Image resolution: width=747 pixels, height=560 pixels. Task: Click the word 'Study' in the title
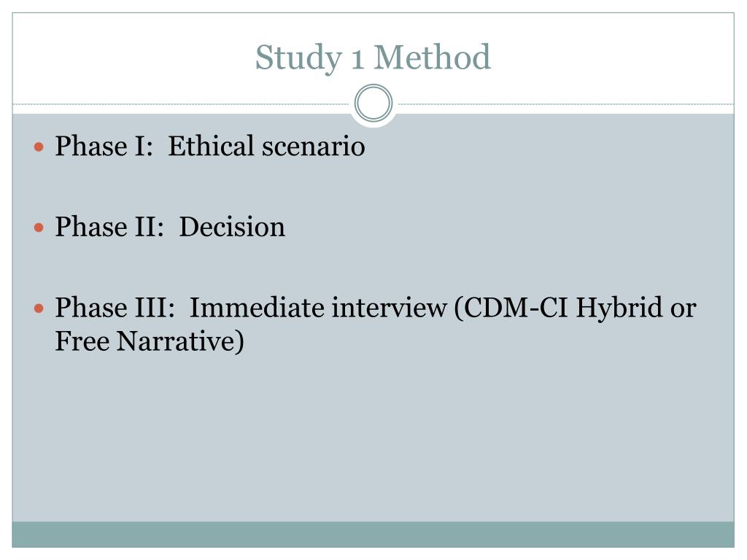[298, 58]
